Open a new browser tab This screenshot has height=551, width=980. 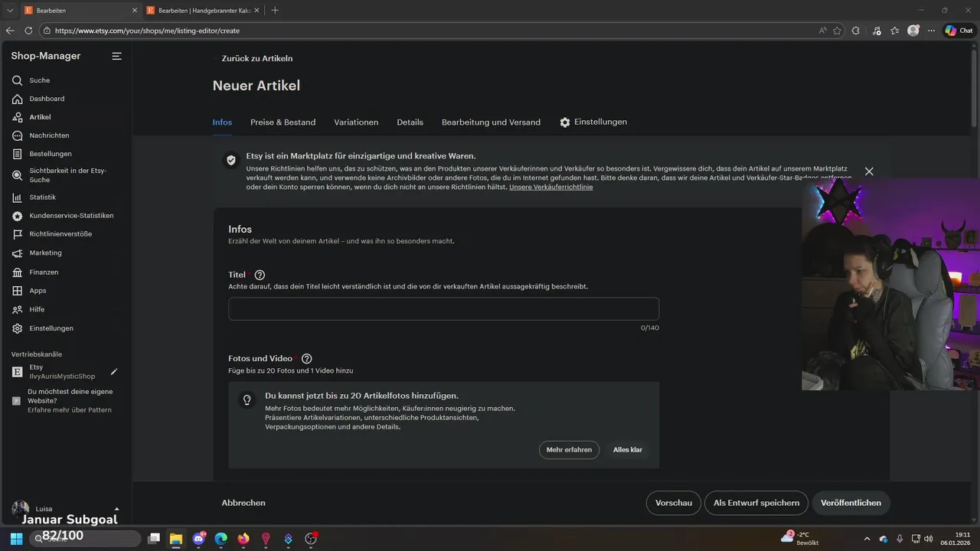click(x=275, y=10)
